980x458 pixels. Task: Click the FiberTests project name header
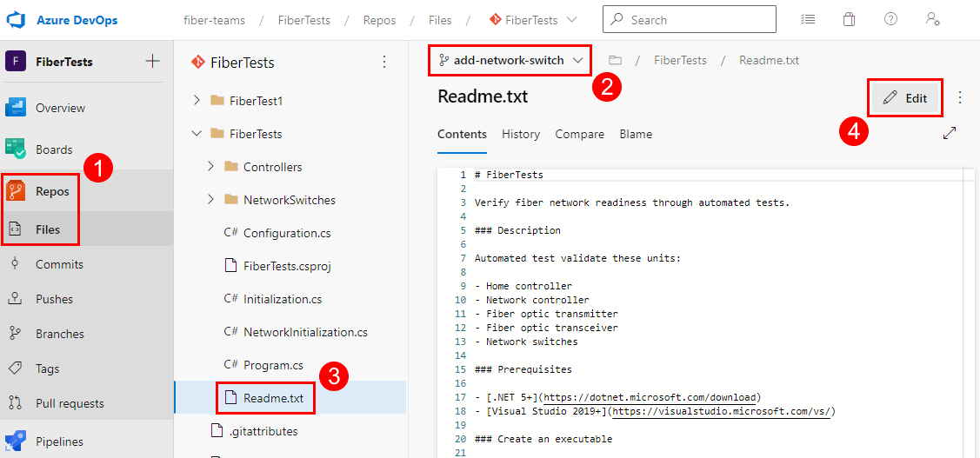pos(63,62)
